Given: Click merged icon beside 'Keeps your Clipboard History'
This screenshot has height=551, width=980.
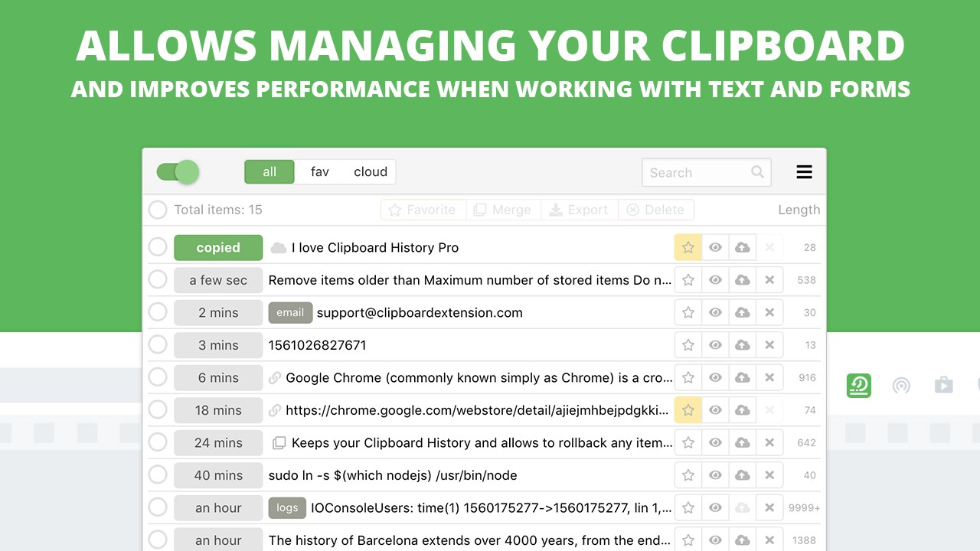Looking at the screenshot, I should click(279, 442).
